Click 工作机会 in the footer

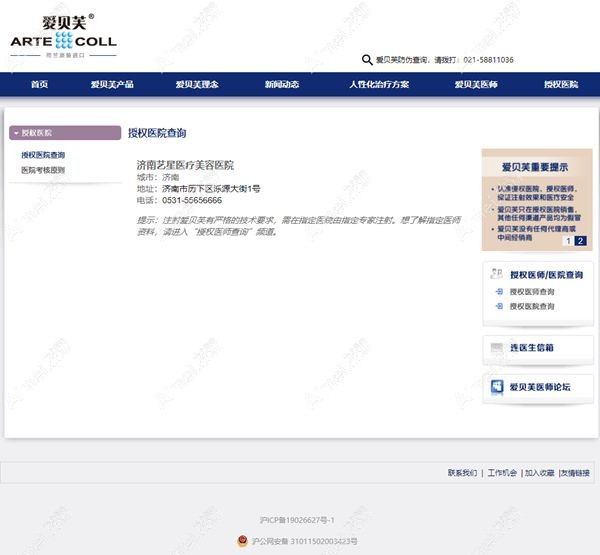point(502,473)
